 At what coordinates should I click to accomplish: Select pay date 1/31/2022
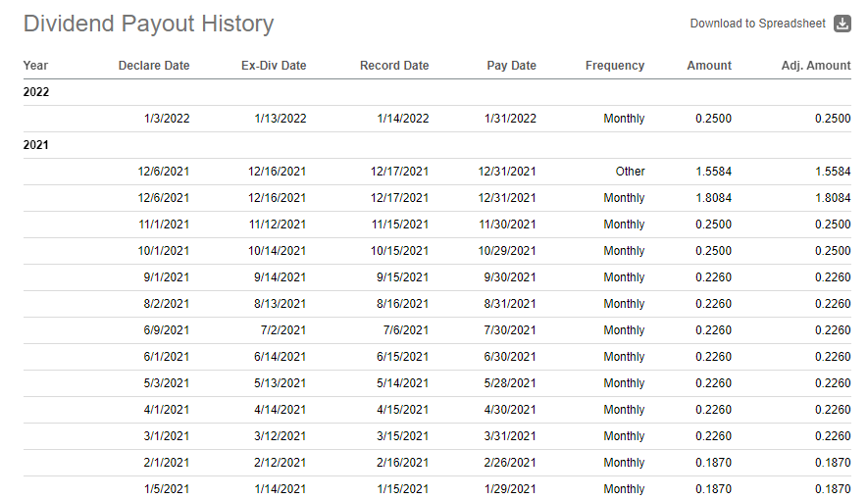tap(510, 119)
